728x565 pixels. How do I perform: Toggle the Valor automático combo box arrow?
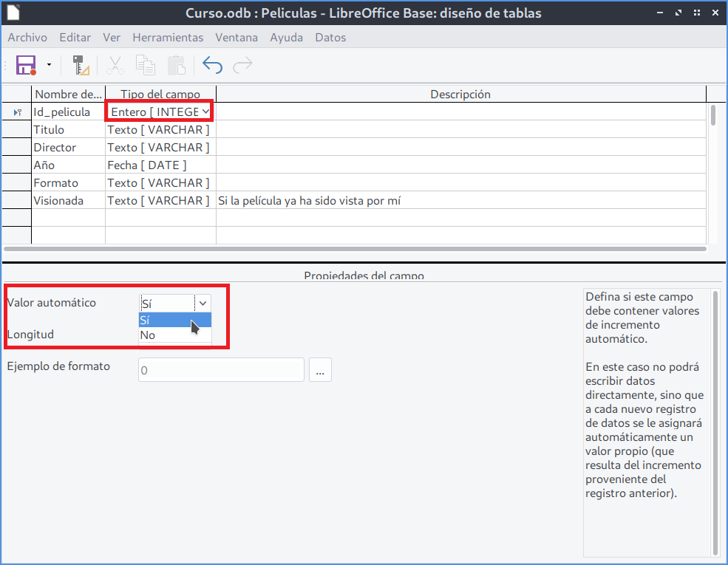[x=203, y=303]
